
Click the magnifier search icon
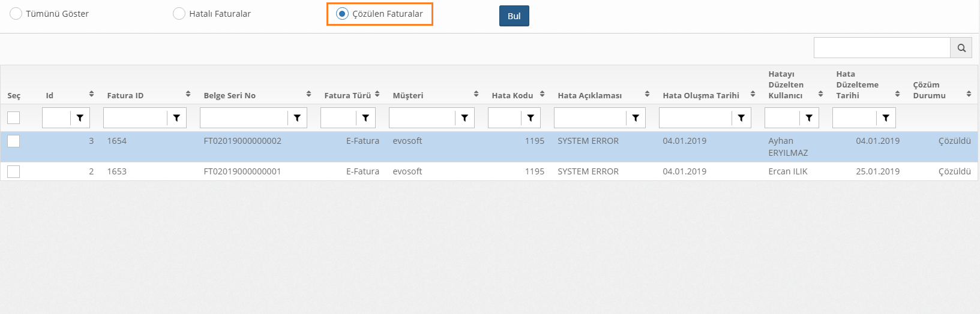click(x=961, y=48)
